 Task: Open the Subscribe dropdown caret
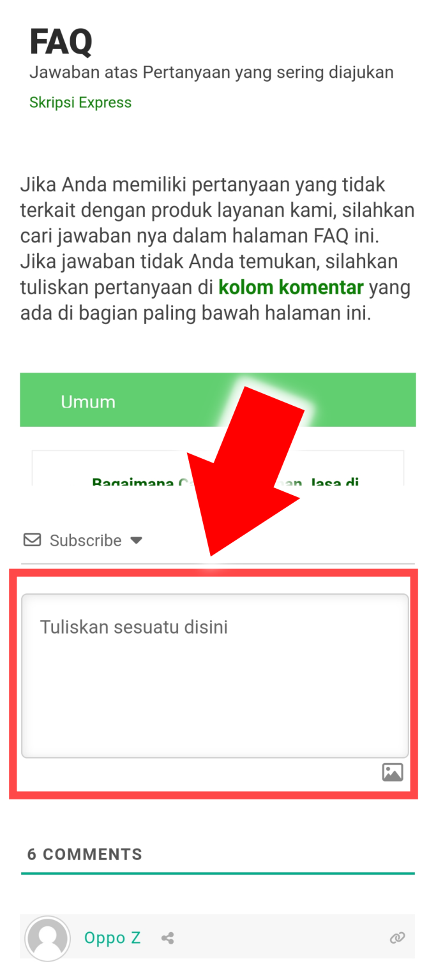(136, 540)
